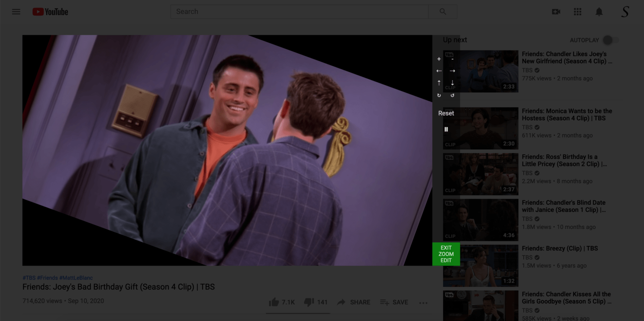
Task: Open Chandler Likes Joey's New Girlfriend thumbnail
Action: tap(480, 71)
